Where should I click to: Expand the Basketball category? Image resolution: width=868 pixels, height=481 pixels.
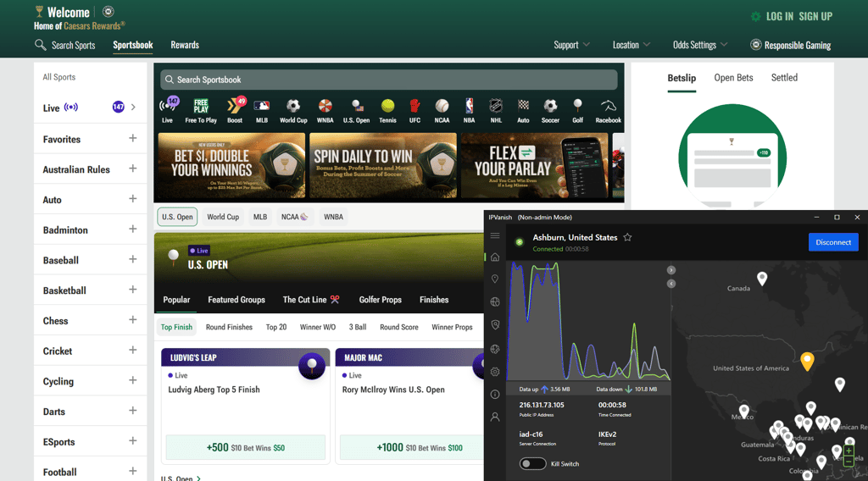133,290
